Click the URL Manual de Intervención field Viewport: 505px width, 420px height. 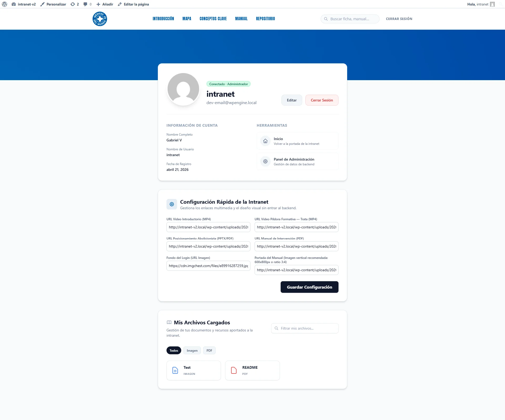pyautogui.click(x=296, y=246)
